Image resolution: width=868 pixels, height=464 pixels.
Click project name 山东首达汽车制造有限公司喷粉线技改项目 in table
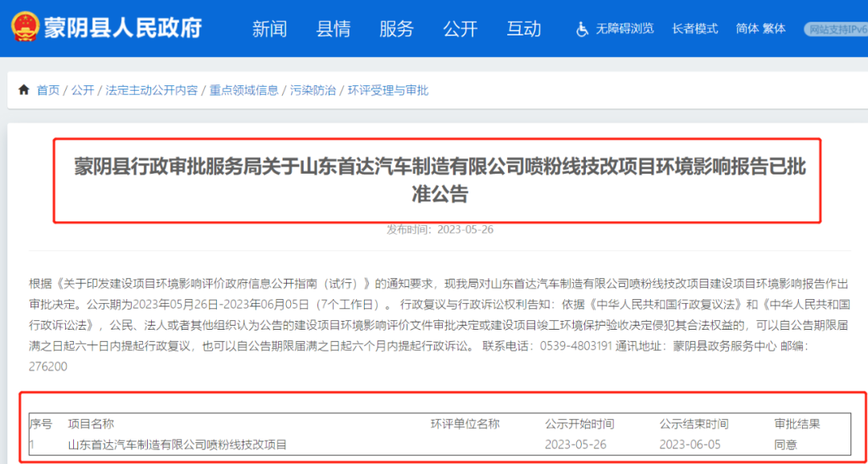[177, 444]
